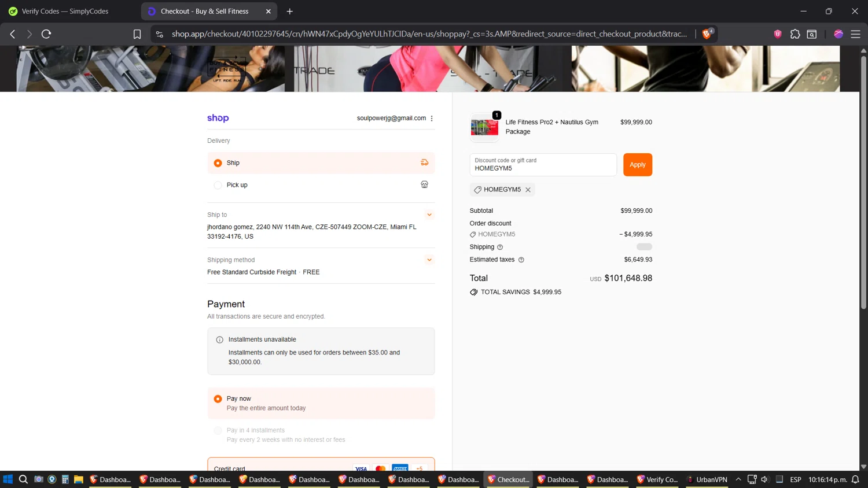Click the pink shield extension icon
The image size is (868, 488).
click(778, 34)
